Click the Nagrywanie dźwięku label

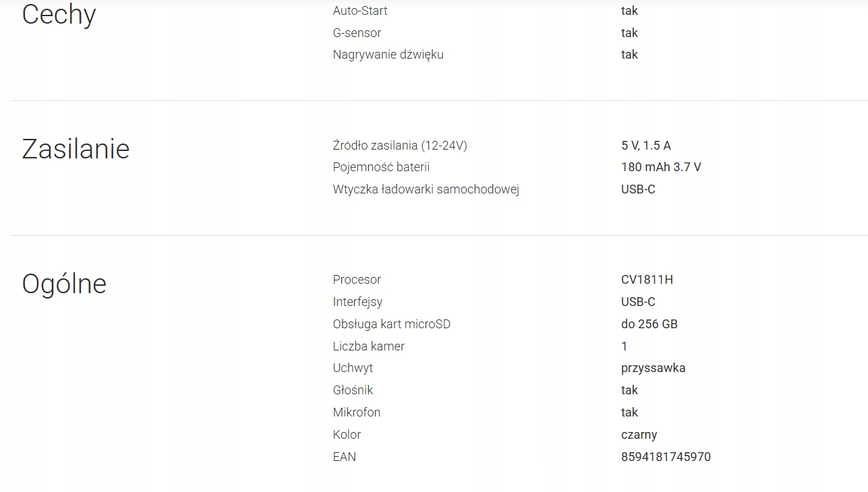pyautogui.click(x=388, y=55)
